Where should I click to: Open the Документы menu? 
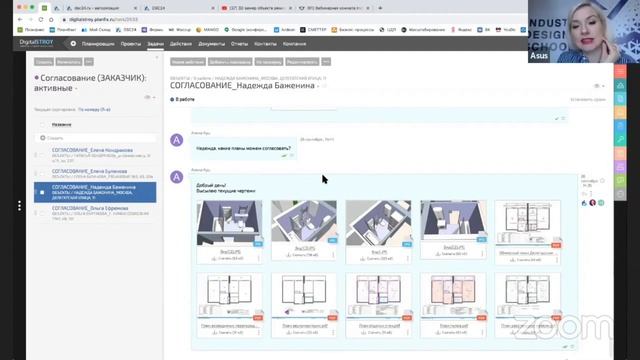[x=211, y=44]
